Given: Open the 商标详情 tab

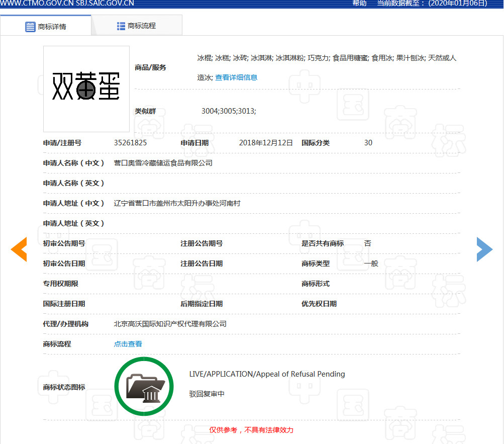Looking at the screenshot, I should click(46, 26).
